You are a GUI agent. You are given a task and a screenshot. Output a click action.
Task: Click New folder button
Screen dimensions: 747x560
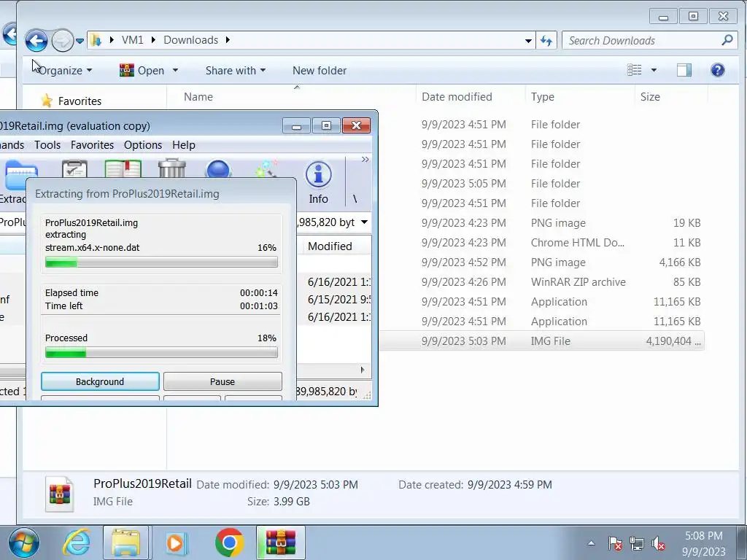[x=320, y=71]
